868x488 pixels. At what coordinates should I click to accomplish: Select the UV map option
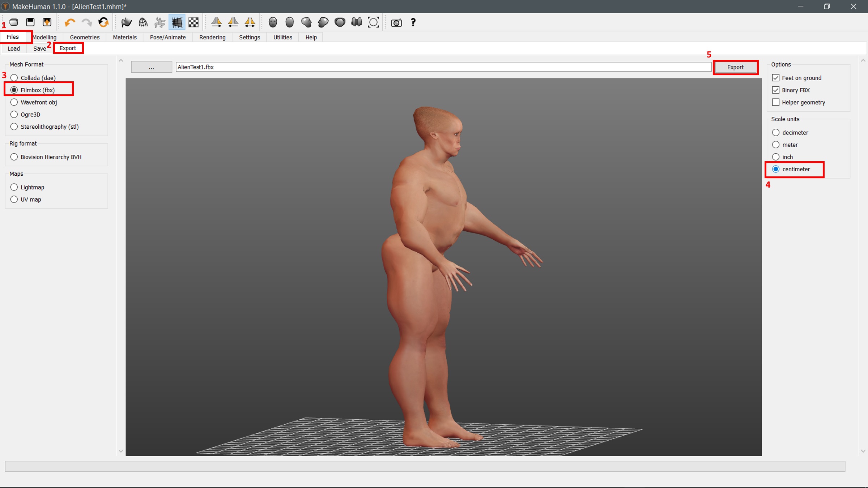point(26,200)
